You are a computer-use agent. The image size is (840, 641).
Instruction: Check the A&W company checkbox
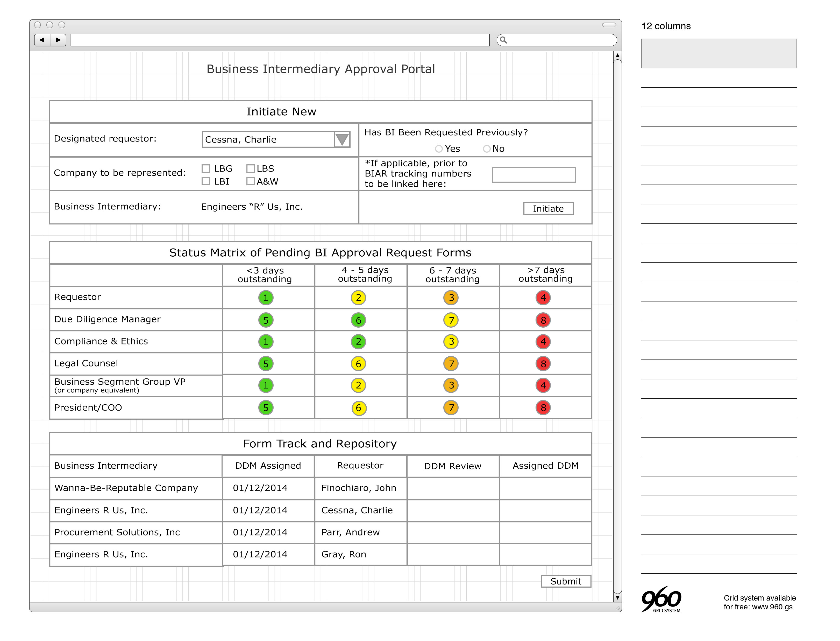point(251,181)
